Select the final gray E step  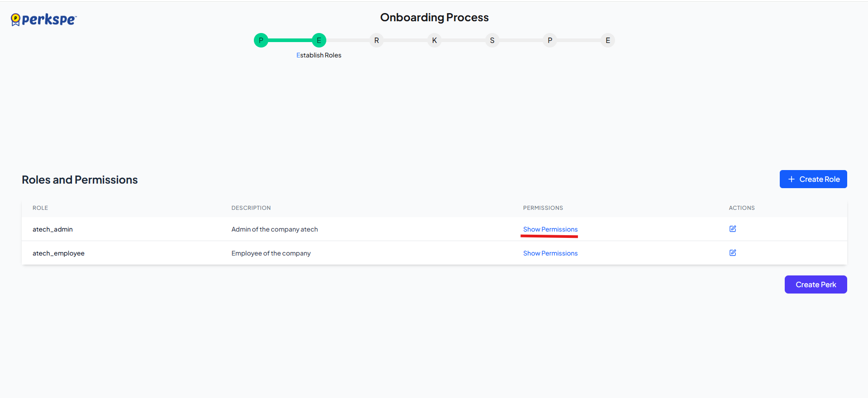[x=608, y=40]
